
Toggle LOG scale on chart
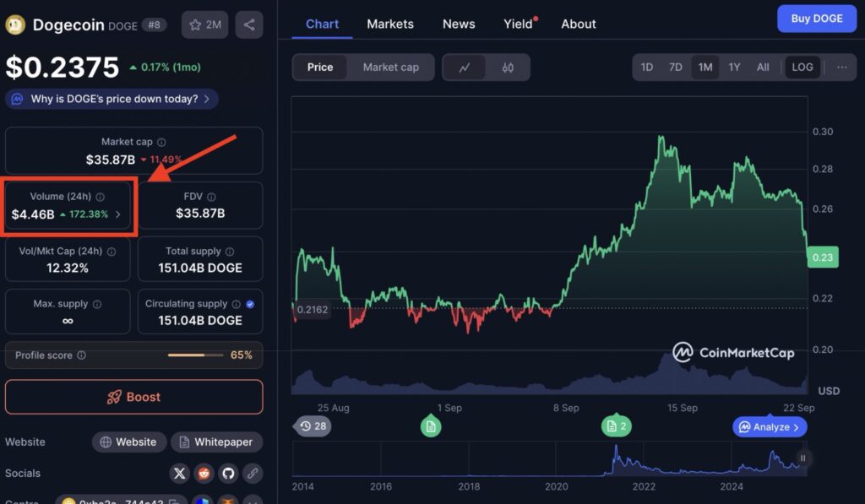click(802, 68)
